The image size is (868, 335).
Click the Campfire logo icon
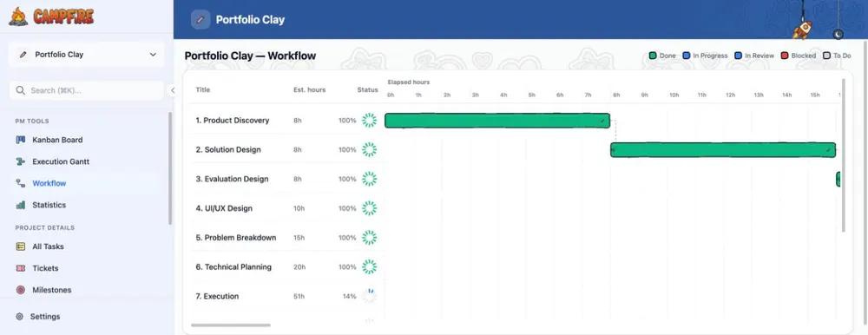pos(17,16)
